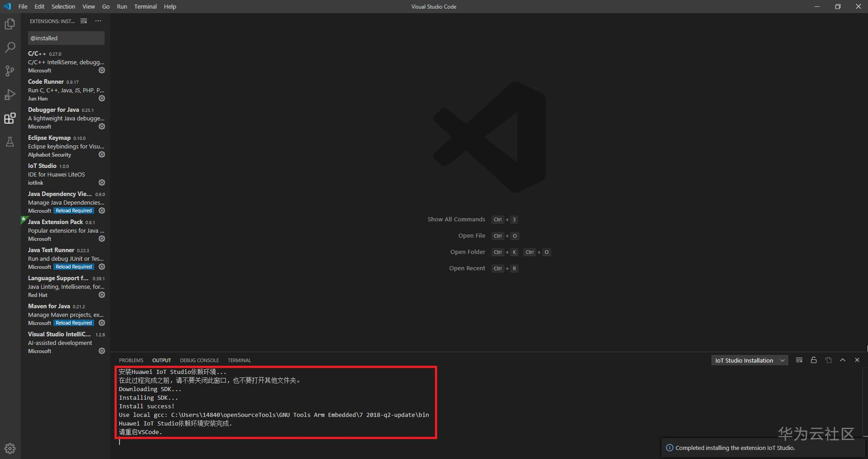Open the Manage gear in activity bar
The height and width of the screenshot is (459, 868).
pos(10,448)
